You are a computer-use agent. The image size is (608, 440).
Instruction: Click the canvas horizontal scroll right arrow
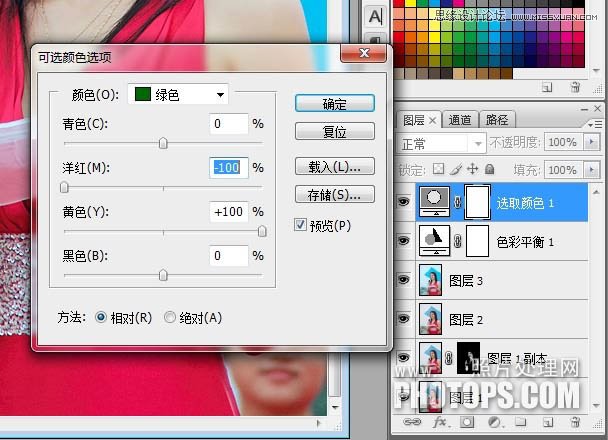tap(319, 423)
